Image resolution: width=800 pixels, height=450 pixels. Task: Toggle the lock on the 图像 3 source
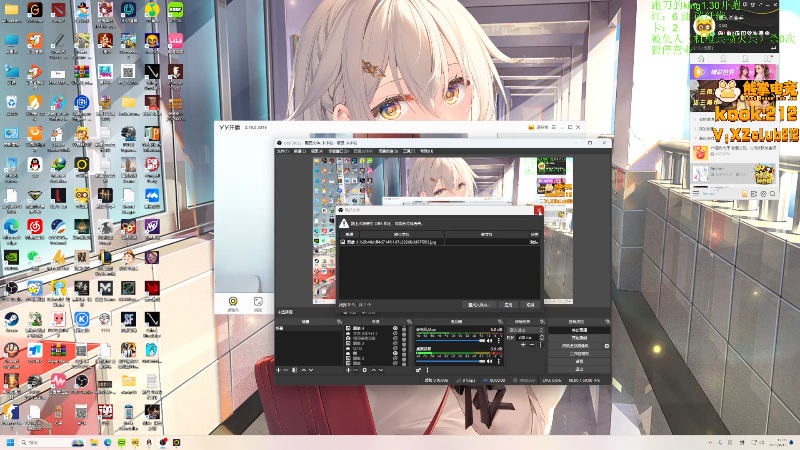(x=404, y=344)
